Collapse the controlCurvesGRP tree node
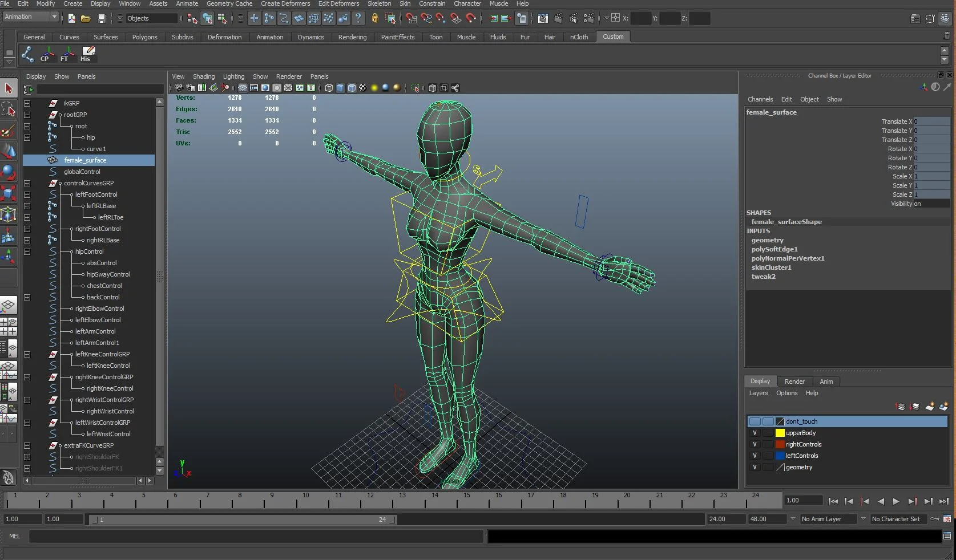 (x=27, y=183)
